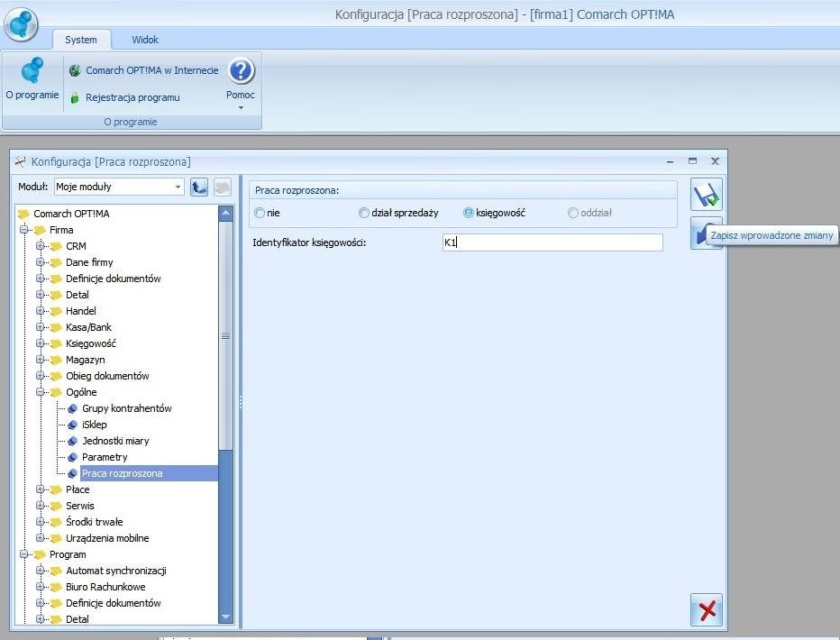Click the splitter handle between panels

(241, 403)
